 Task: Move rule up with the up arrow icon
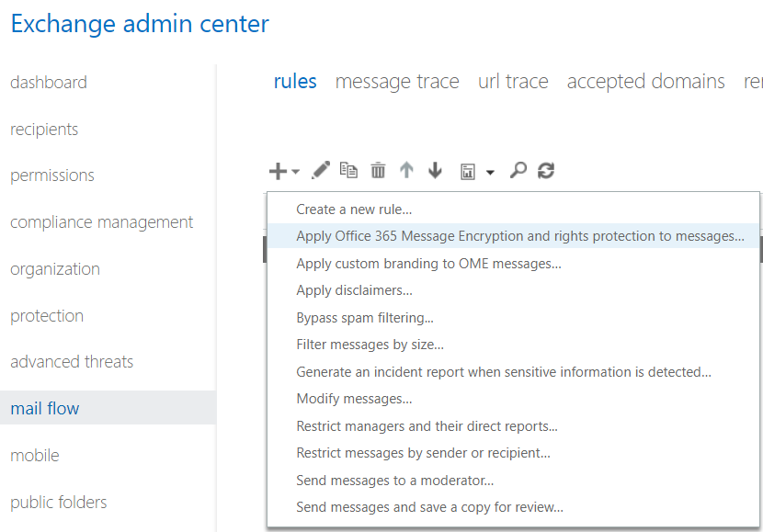406,170
